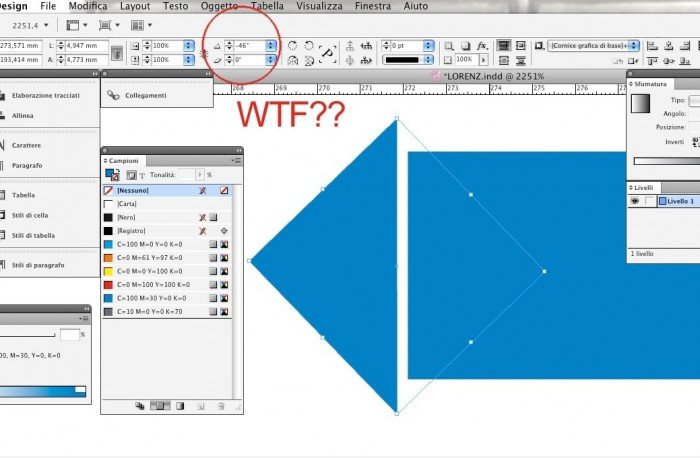The image size is (700, 458).
Task: Select swatch C=0 M=100 Y=100 K=0
Action: click(x=167, y=285)
